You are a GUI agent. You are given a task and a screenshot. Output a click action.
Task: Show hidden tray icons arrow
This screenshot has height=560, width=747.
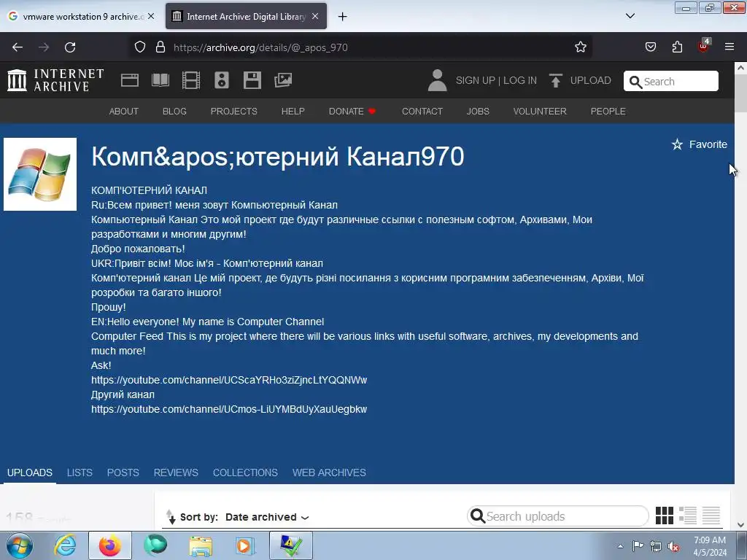(620, 546)
